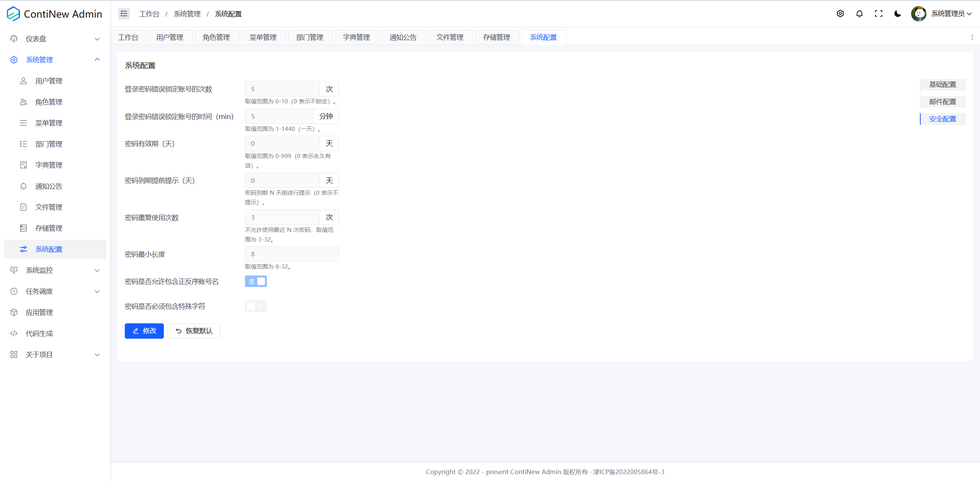Enter fullscreen mode via header icon

[879, 14]
